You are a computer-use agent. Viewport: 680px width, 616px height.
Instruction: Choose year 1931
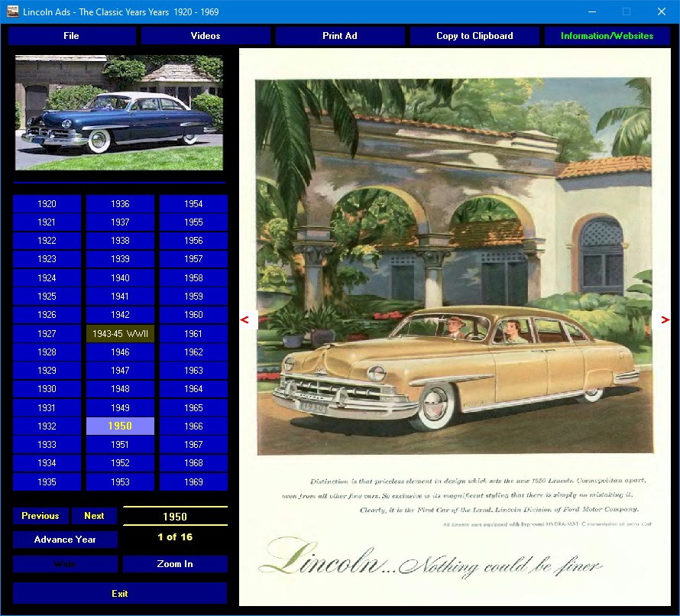47,408
